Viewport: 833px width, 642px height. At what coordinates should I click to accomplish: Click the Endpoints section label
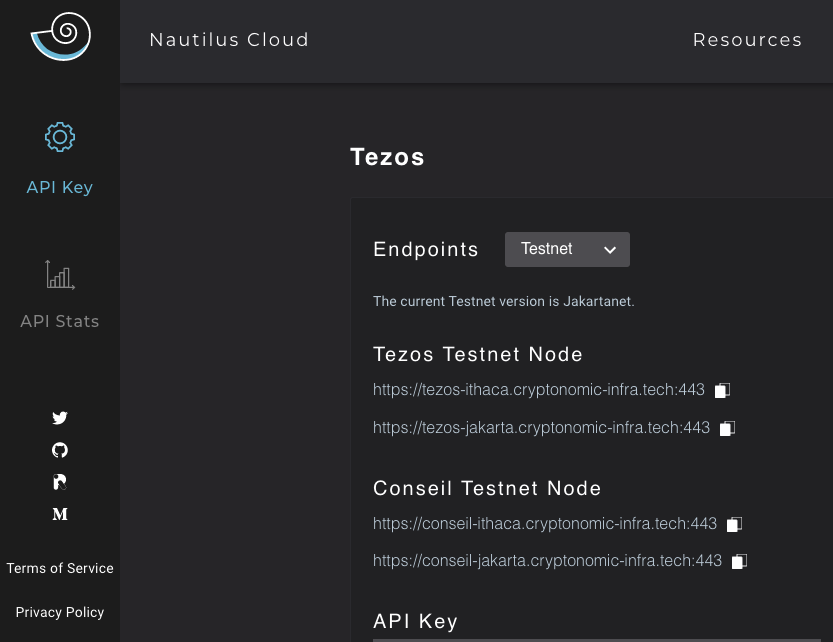(x=426, y=249)
